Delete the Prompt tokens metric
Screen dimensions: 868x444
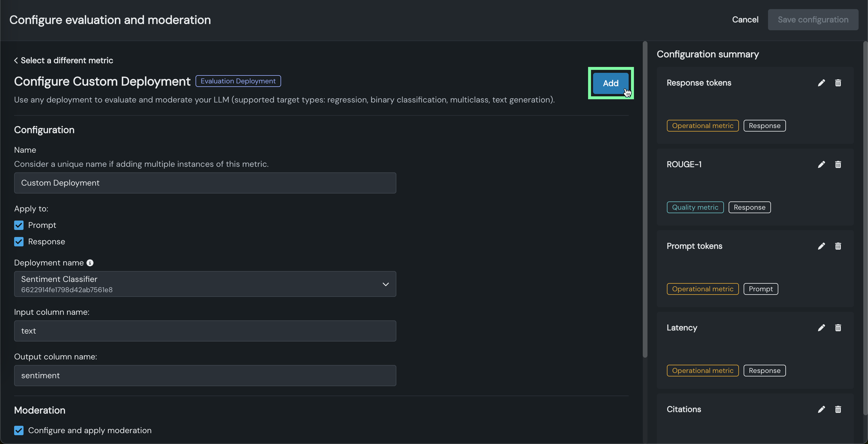[838, 246]
